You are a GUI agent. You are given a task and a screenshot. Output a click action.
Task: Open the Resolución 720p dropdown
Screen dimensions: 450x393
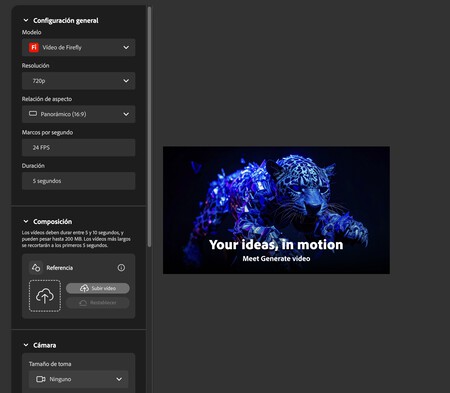(x=79, y=81)
